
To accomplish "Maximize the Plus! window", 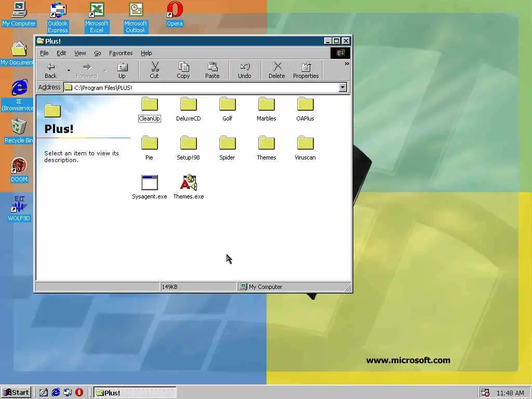I will tap(337, 41).
